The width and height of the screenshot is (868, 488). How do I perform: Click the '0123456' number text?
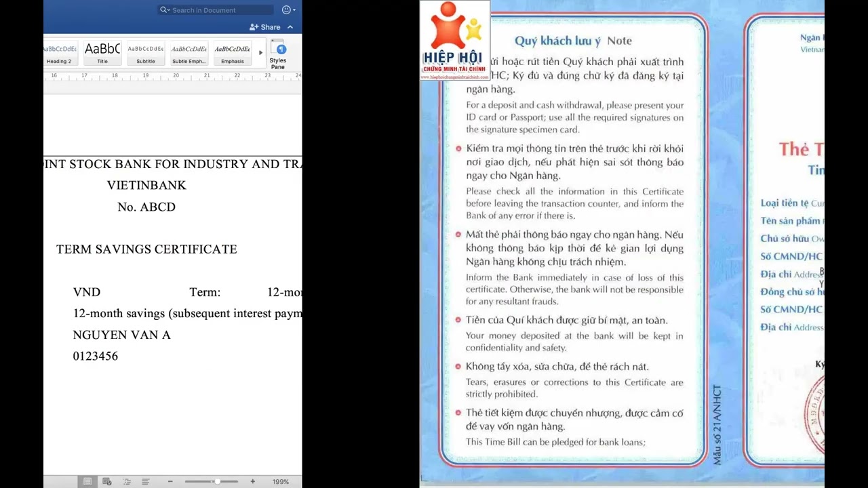pos(96,356)
